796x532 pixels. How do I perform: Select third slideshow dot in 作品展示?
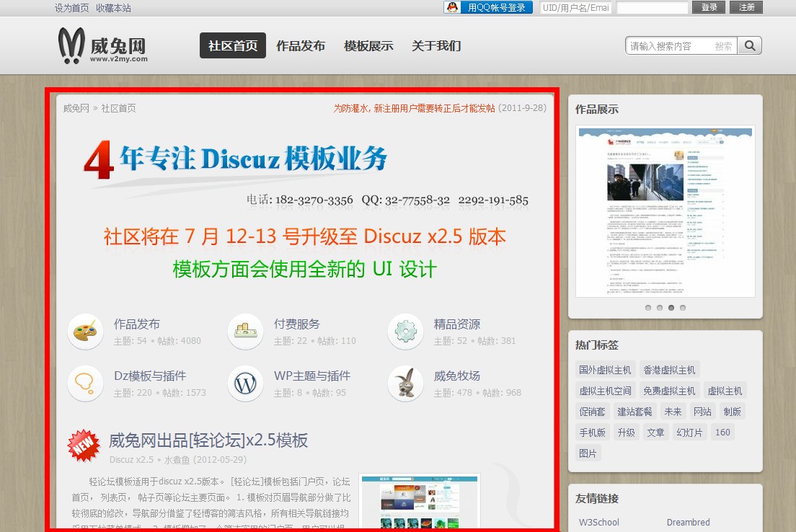(x=671, y=308)
